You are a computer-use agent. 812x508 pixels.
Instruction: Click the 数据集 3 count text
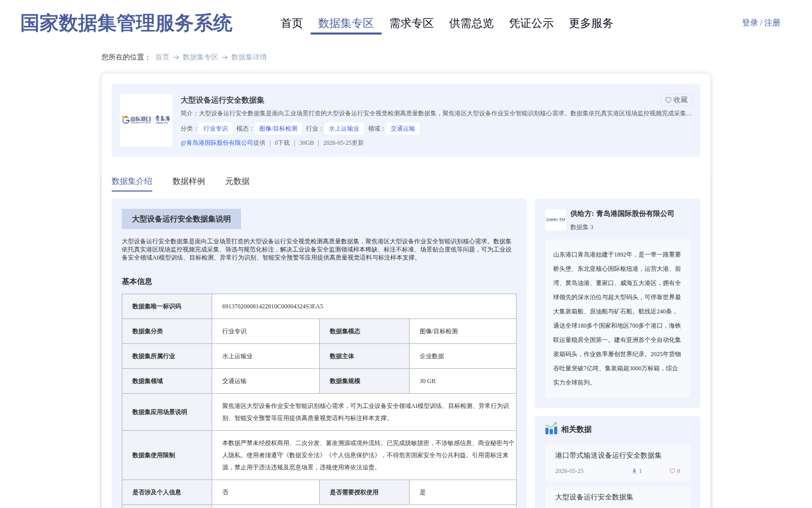(582, 227)
